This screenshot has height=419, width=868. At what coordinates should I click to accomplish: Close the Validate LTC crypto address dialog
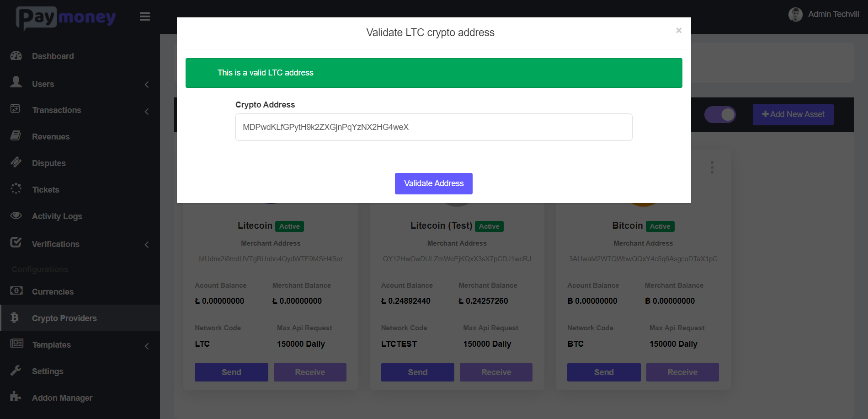(679, 31)
